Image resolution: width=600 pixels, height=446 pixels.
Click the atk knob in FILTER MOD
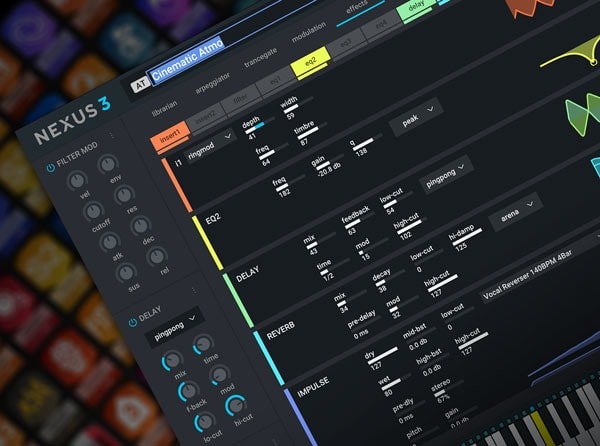[x=110, y=242]
